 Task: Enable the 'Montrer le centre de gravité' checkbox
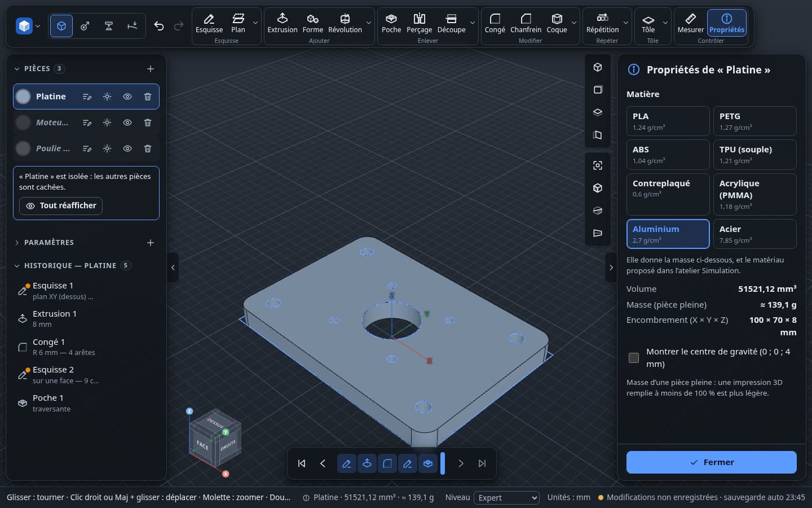634,357
